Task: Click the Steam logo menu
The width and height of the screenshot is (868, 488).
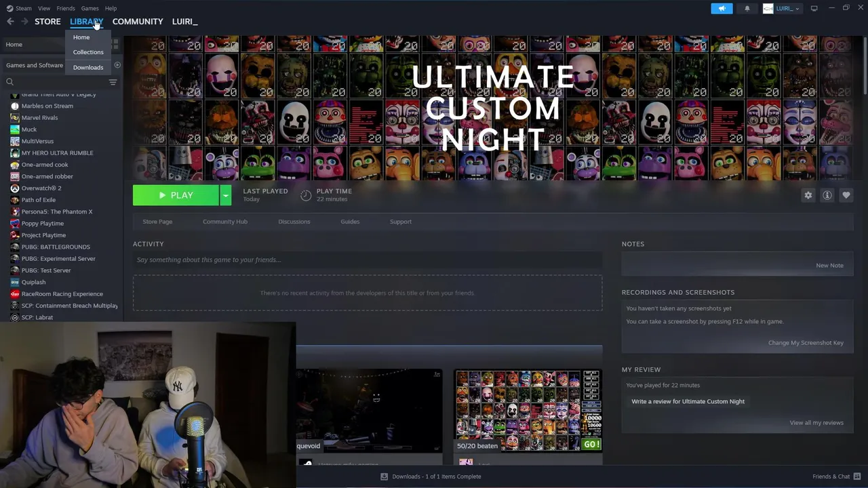Action: pyautogui.click(x=10, y=8)
